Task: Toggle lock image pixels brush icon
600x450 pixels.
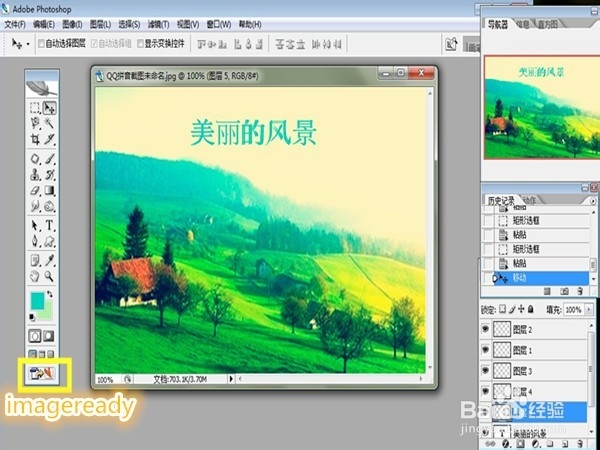Action: 512,309
